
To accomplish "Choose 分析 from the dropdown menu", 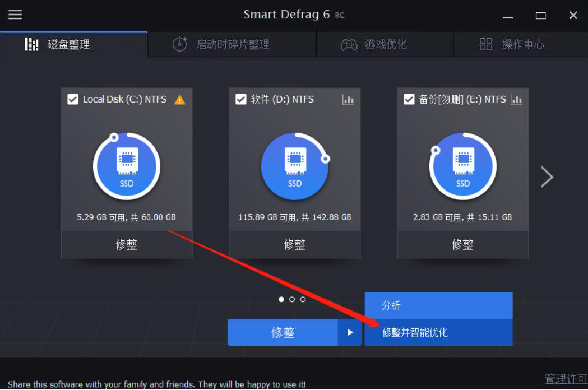I will (438, 305).
